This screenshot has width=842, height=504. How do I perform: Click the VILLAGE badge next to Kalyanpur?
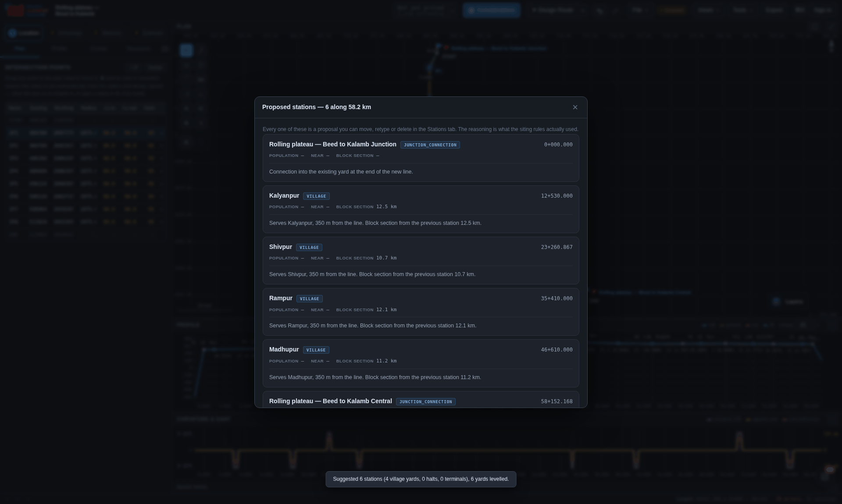(316, 196)
